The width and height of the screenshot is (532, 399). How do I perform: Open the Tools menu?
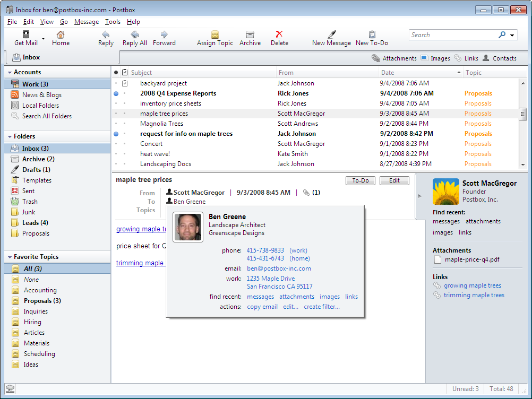pyautogui.click(x=113, y=22)
